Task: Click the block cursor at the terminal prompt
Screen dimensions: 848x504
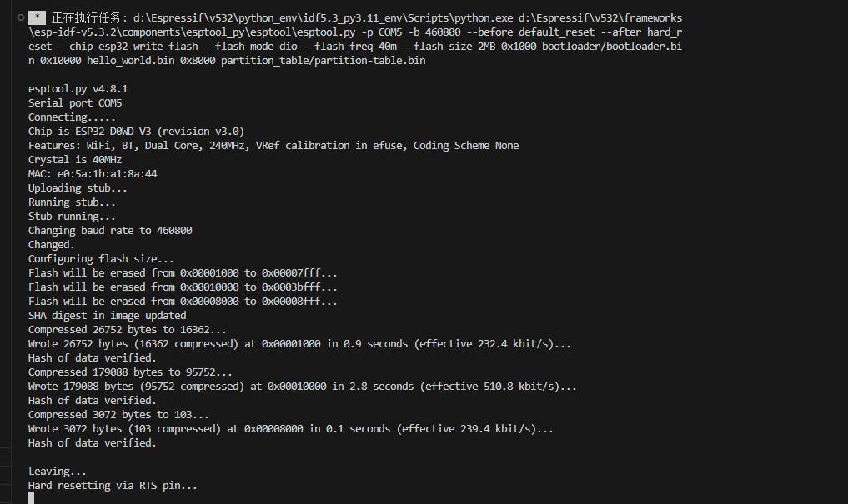Action: point(32,498)
